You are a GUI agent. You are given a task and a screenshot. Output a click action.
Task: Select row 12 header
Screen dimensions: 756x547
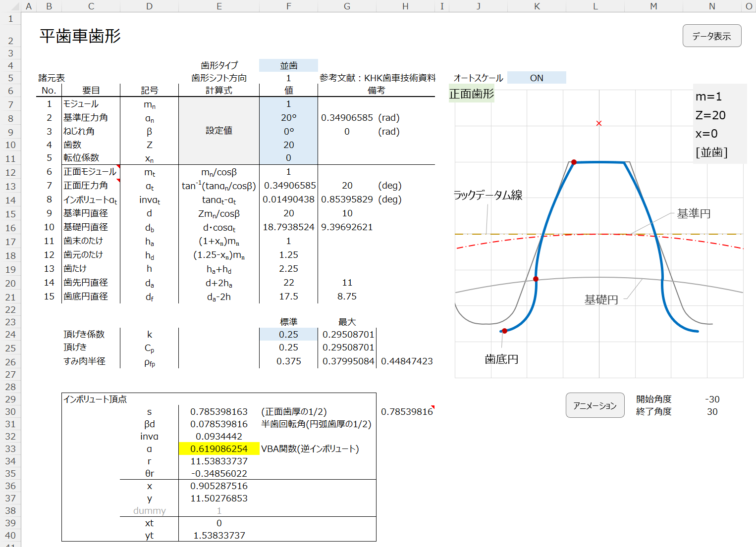[x=10, y=172]
